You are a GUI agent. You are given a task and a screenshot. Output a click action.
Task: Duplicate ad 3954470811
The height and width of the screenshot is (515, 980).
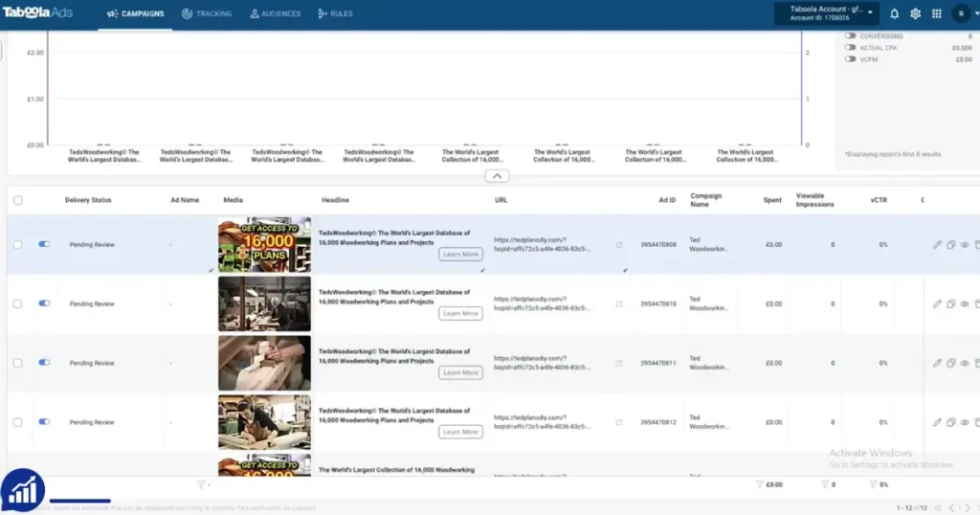click(950, 363)
